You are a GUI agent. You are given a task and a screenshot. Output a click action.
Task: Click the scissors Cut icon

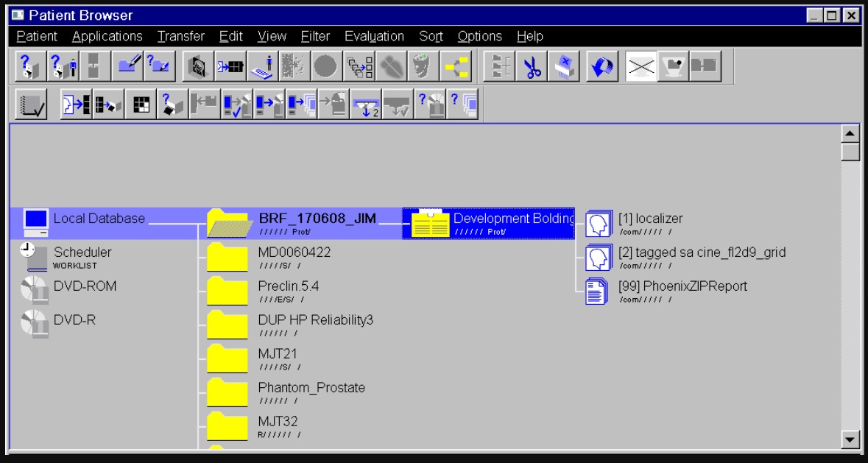coord(531,66)
